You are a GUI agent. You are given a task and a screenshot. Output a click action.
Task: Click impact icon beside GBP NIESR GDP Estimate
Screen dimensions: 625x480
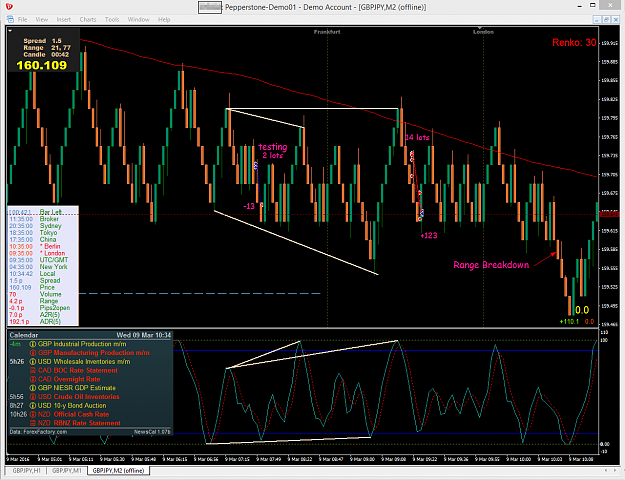pos(33,388)
